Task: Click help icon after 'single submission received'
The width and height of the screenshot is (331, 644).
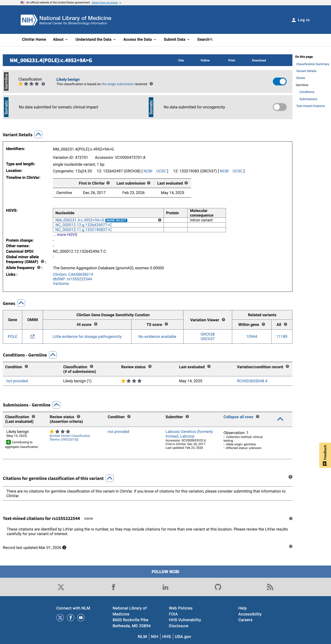Action: point(151,84)
